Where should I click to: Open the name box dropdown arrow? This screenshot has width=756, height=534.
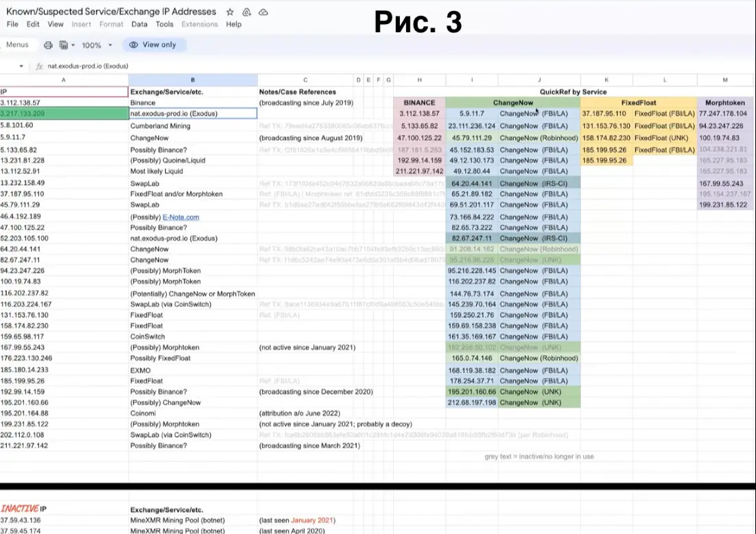21,66
